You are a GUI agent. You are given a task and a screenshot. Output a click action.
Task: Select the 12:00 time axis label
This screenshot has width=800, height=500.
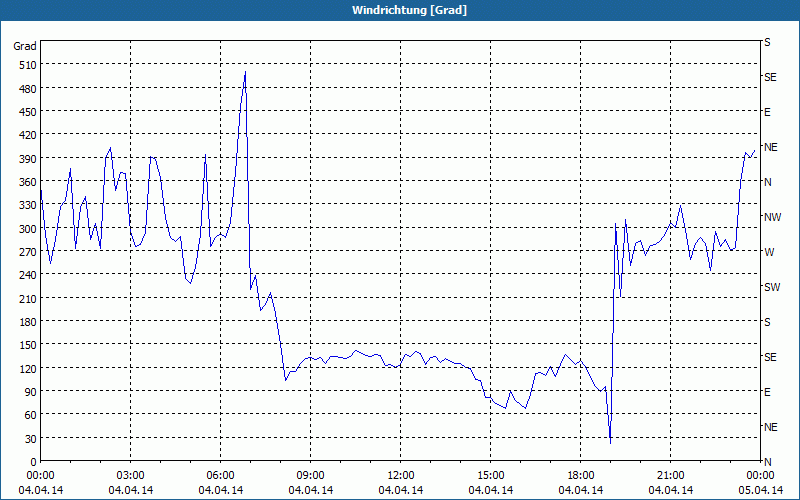(x=401, y=476)
